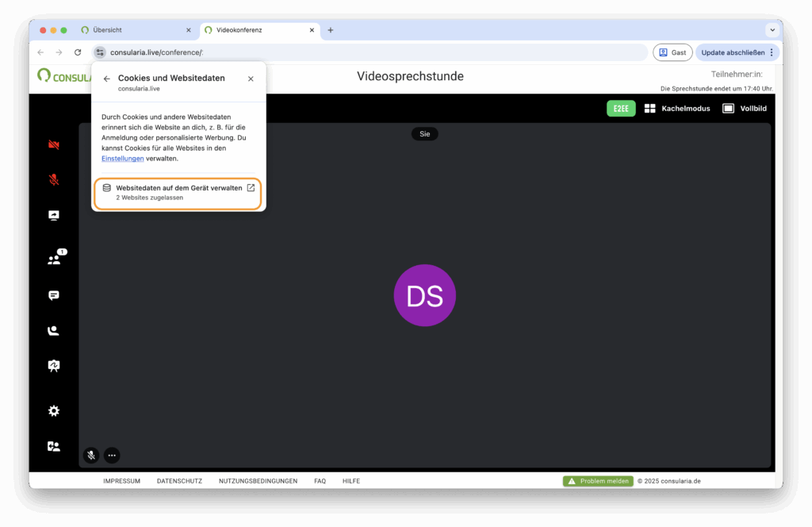Click the '2 Websites zugelassen' text
The width and height of the screenshot is (812, 527).
tap(149, 198)
